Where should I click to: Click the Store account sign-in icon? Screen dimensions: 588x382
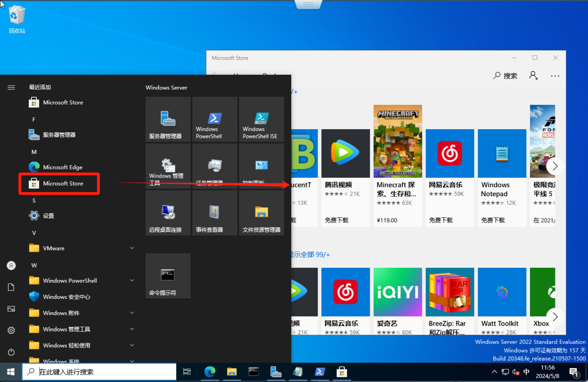[533, 75]
